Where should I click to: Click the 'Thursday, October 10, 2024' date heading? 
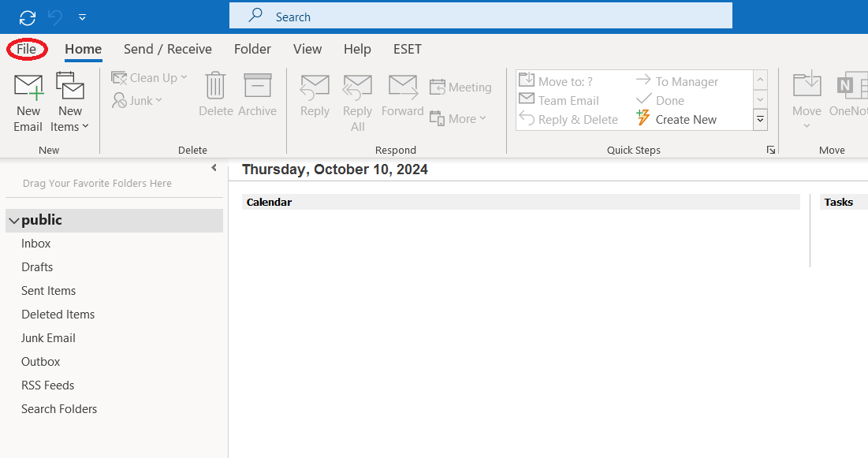335,169
